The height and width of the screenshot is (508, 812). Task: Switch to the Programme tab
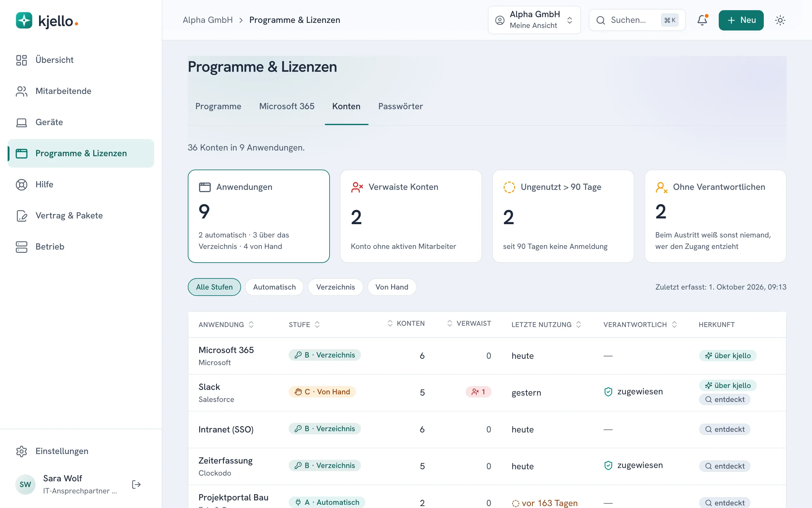(218, 106)
